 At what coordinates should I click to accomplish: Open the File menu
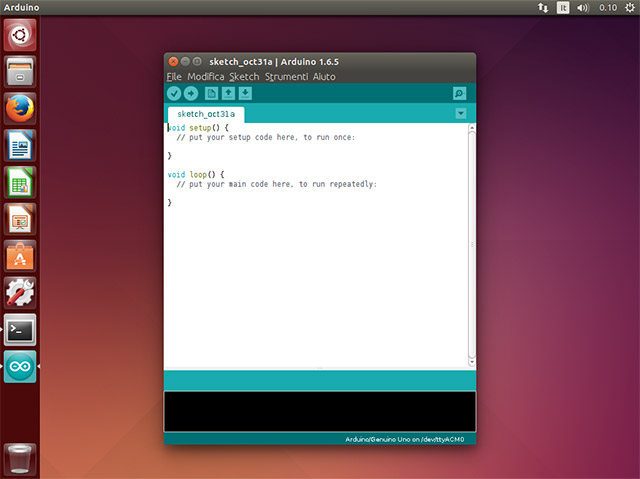pos(174,76)
